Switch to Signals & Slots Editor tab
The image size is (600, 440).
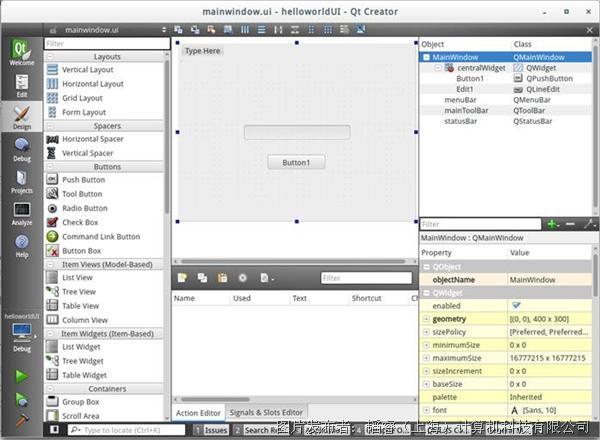(266, 412)
